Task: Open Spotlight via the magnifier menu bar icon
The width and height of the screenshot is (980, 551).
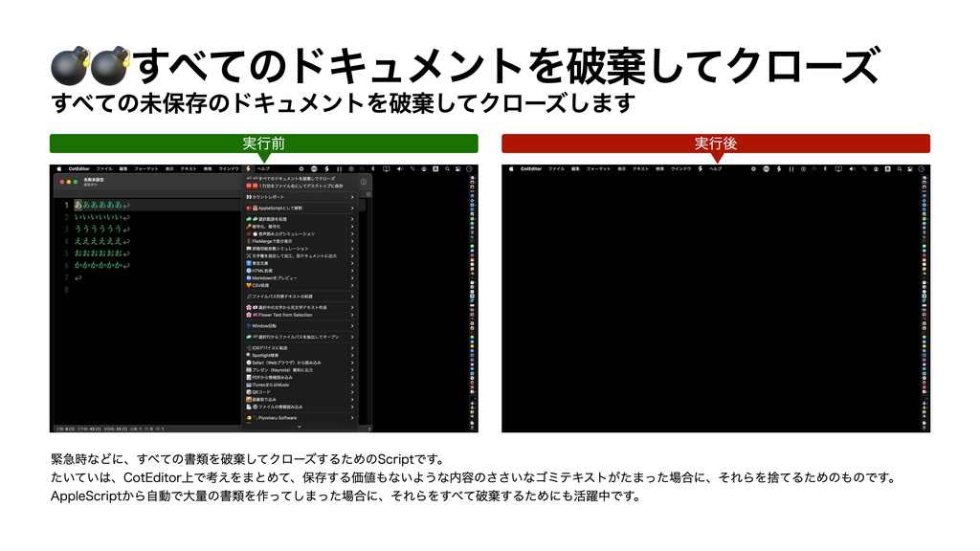Action: tap(447, 168)
